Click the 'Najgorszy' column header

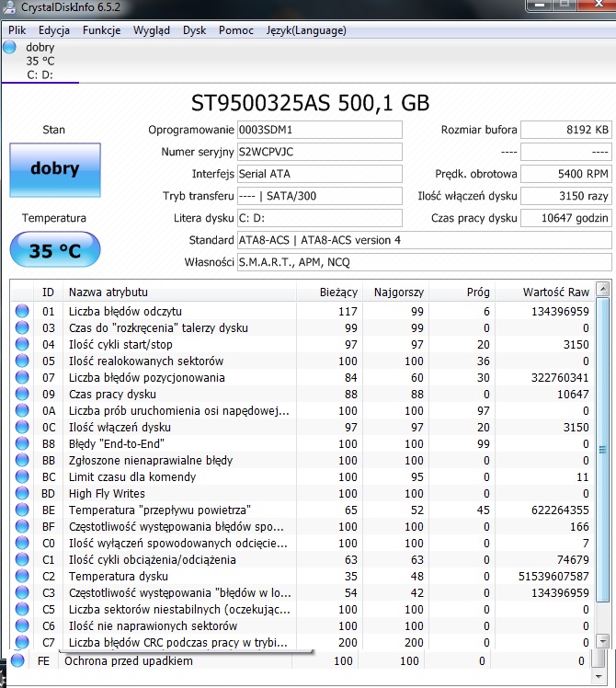tap(395, 292)
